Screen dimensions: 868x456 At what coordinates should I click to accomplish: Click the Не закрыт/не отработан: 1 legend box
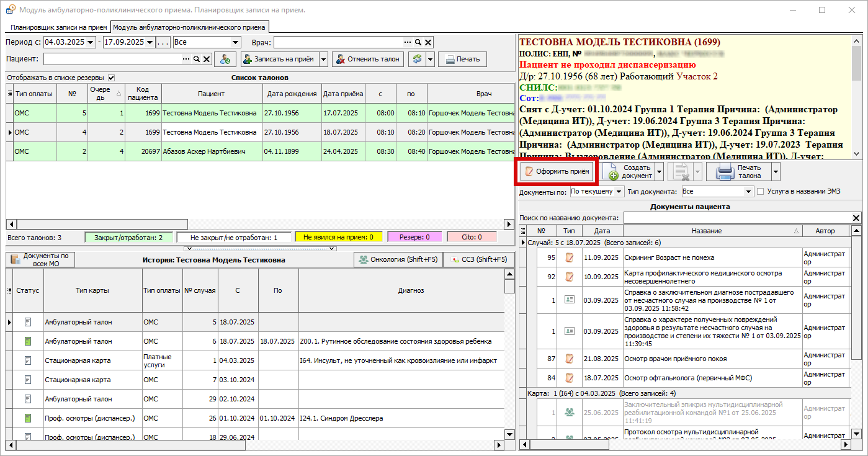coord(233,237)
